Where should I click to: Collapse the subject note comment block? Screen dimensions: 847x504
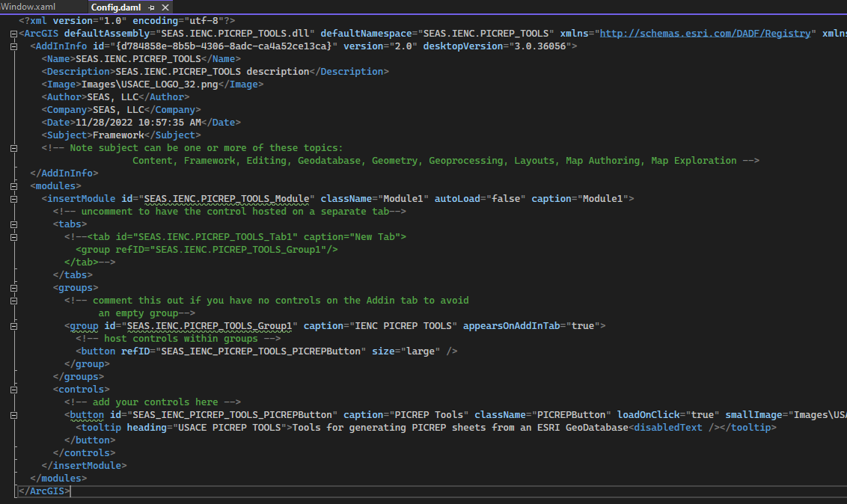pyautogui.click(x=13, y=147)
